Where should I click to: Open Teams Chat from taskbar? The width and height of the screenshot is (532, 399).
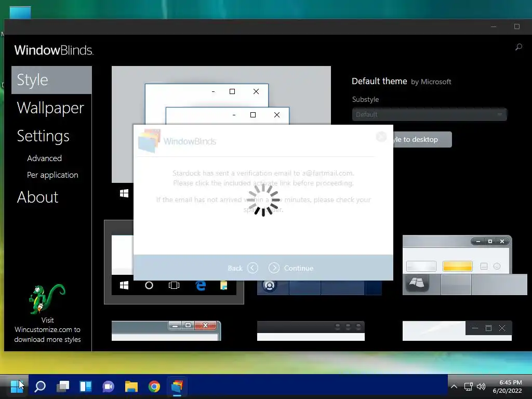pyautogui.click(x=108, y=387)
